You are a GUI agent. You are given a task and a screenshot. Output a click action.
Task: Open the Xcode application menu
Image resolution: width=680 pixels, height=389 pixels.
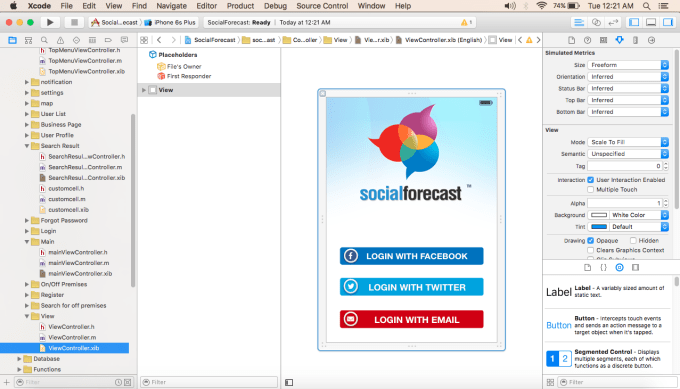(x=39, y=6)
